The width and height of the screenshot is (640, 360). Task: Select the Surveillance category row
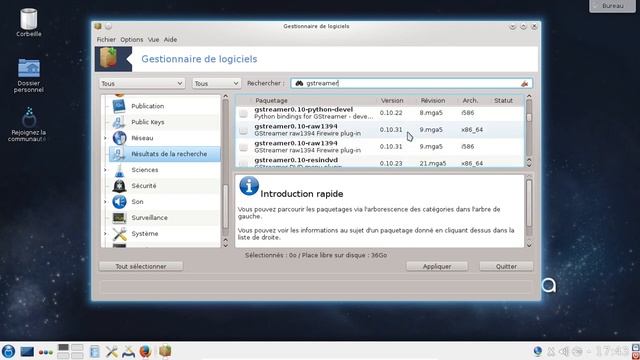(x=160, y=218)
